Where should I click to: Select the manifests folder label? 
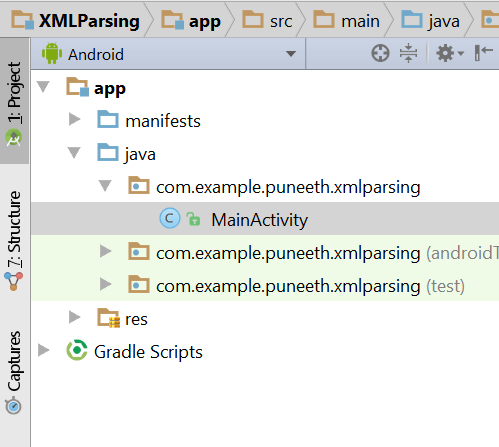pos(163,121)
